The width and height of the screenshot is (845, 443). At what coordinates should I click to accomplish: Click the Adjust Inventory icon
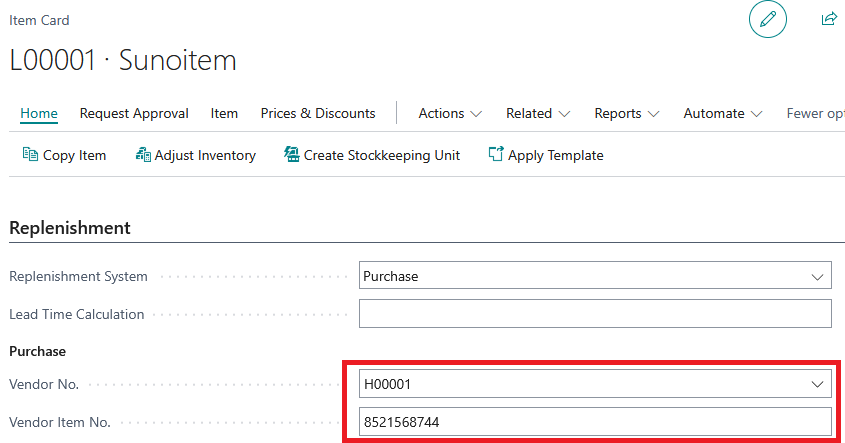[x=143, y=155]
